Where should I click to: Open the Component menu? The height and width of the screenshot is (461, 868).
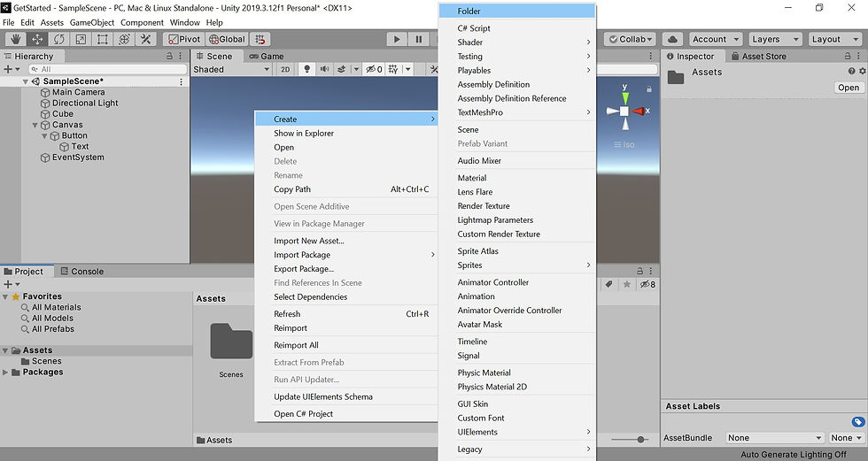(142, 23)
